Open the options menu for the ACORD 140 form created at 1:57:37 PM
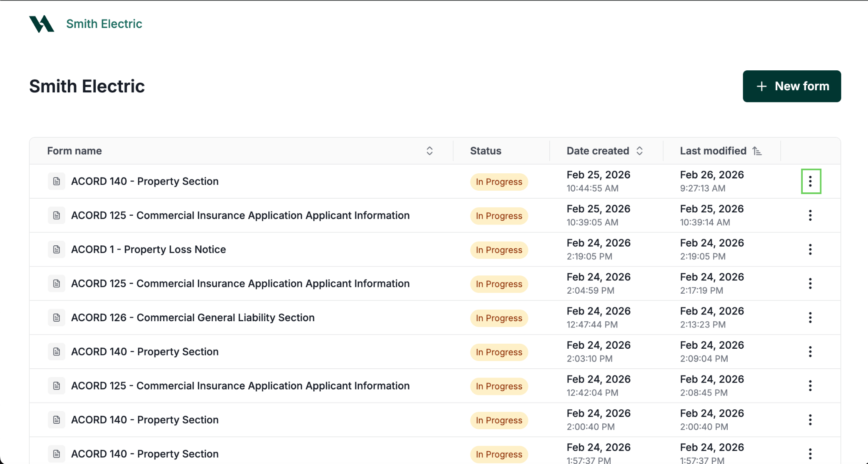Viewport: 868px width, 464px height. tap(810, 454)
